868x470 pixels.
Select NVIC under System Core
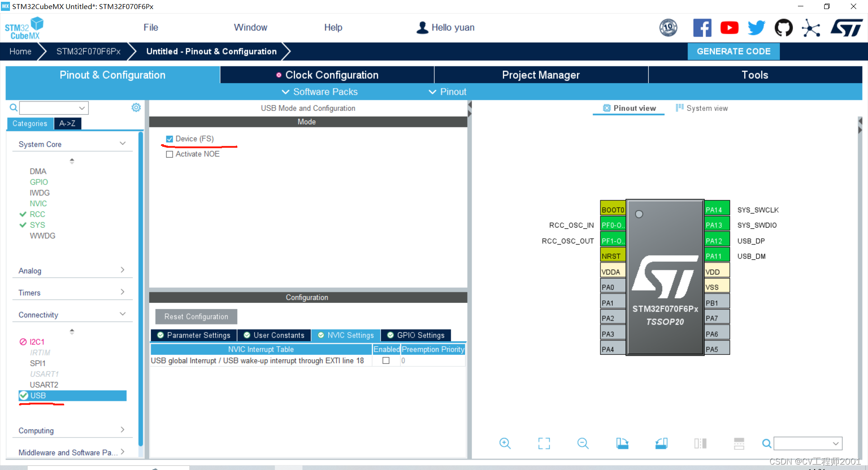coord(38,204)
